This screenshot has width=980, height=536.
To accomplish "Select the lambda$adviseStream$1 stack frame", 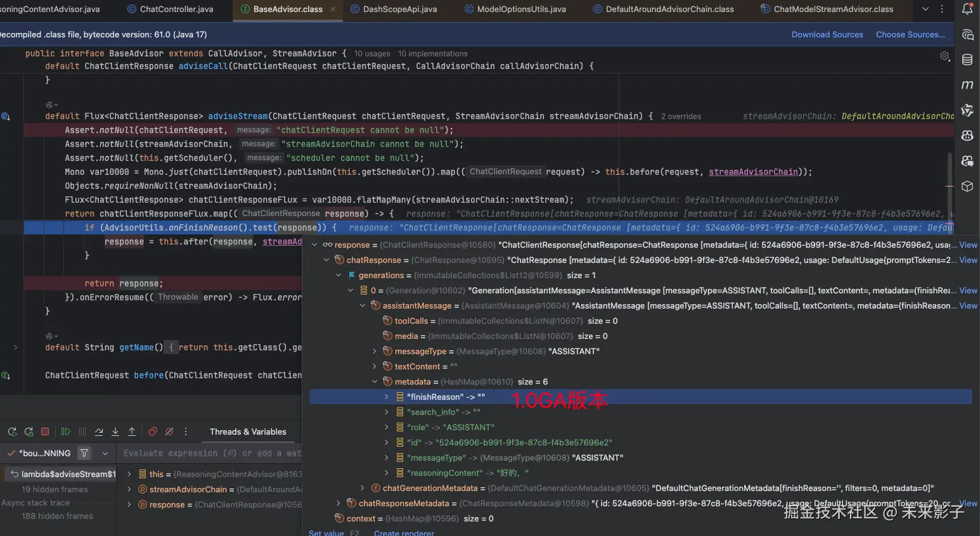I will (61, 475).
